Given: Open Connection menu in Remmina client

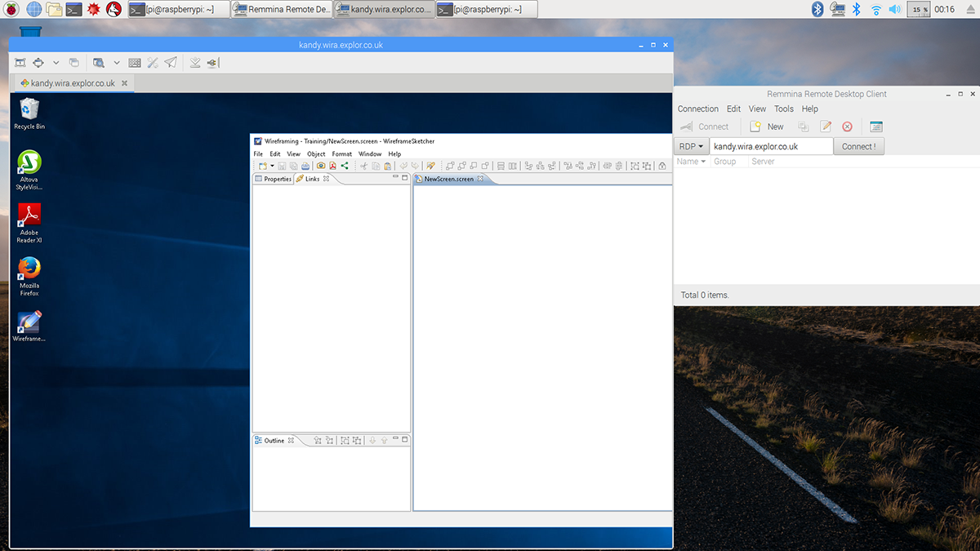Looking at the screenshot, I should pyautogui.click(x=698, y=109).
